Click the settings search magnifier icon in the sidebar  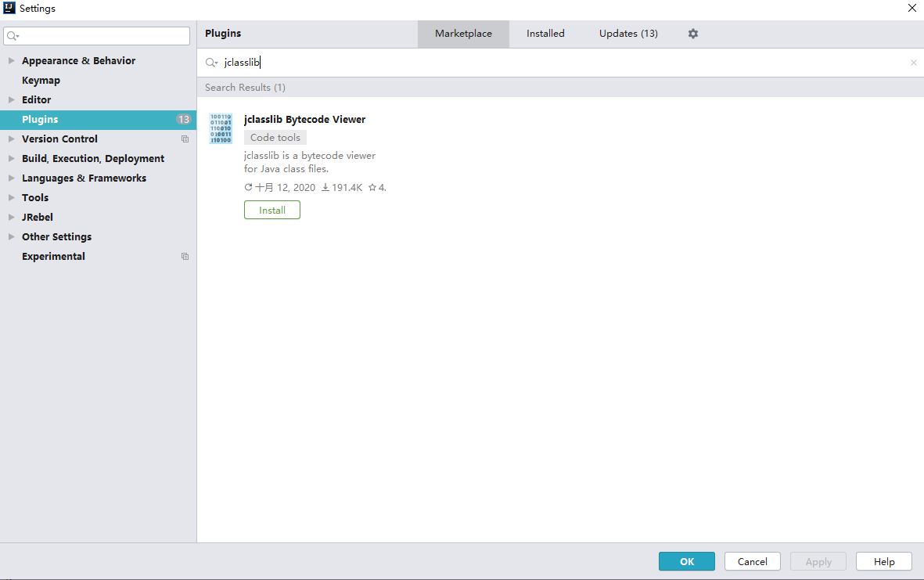coord(13,36)
